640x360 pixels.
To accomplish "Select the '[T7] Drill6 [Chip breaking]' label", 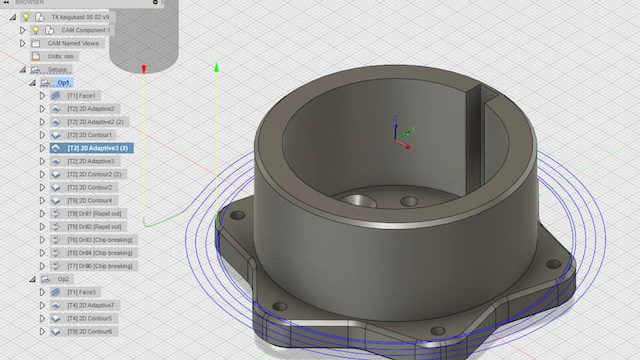I will pyautogui.click(x=100, y=266).
